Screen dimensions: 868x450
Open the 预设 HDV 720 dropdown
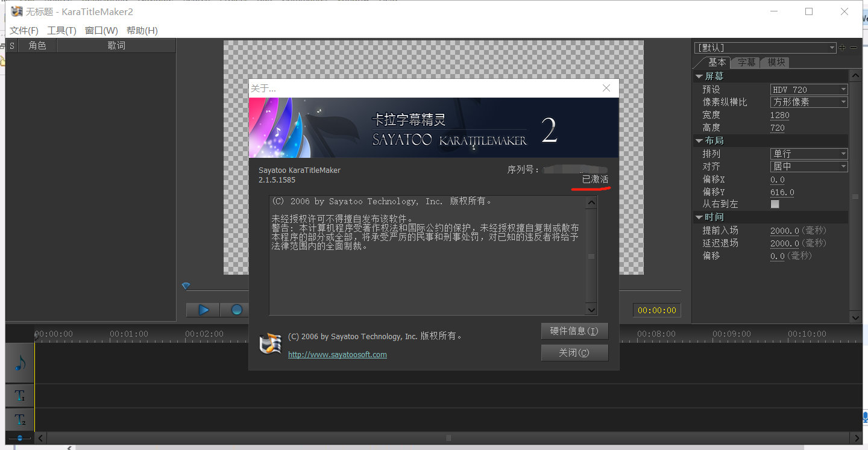tap(809, 89)
